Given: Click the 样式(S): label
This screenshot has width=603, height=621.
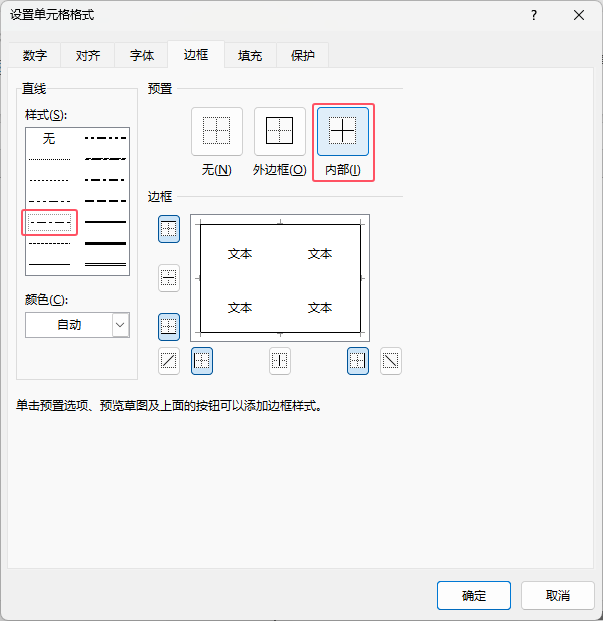Looking at the screenshot, I should (x=46, y=115).
